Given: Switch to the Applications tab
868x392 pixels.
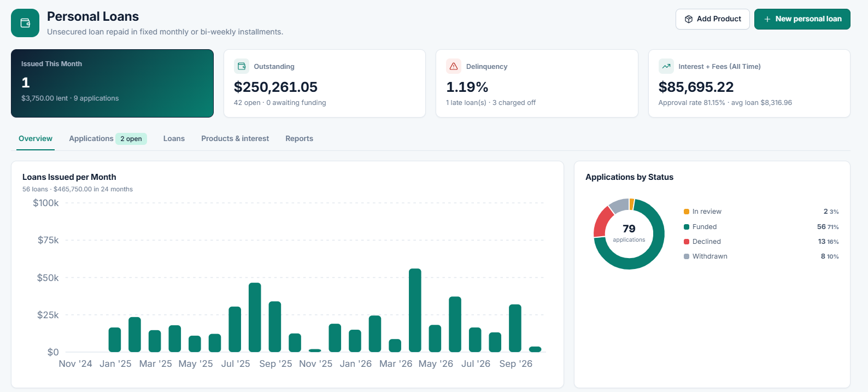Looking at the screenshot, I should (91, 138).
